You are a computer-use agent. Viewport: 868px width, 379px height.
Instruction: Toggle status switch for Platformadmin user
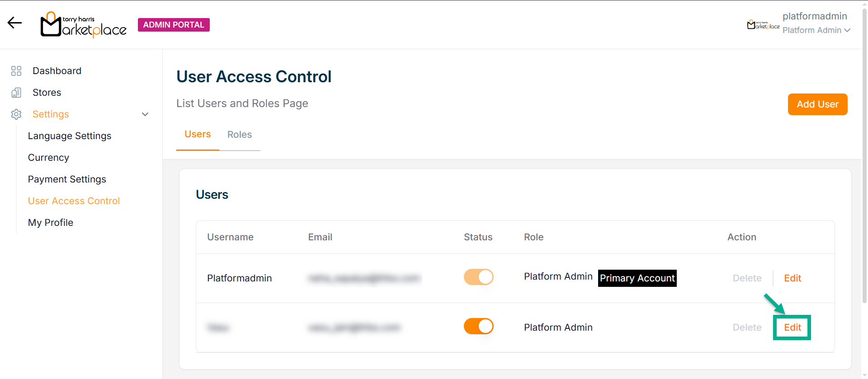tap(478, 277)
